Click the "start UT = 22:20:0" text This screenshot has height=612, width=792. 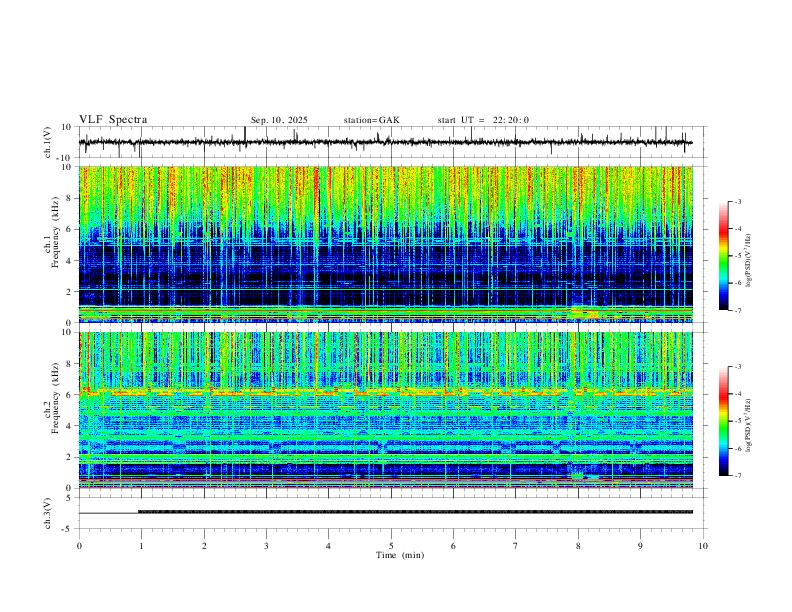tap(483, 120)
